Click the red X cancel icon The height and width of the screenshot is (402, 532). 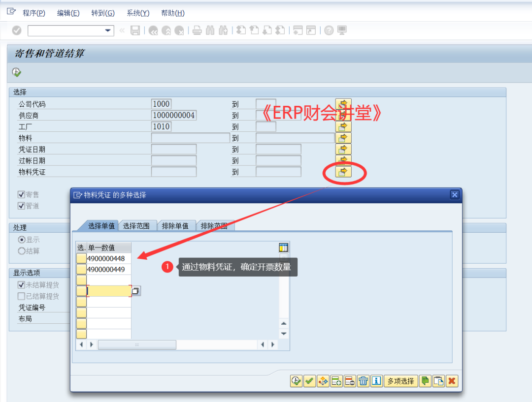pos(452,381)
